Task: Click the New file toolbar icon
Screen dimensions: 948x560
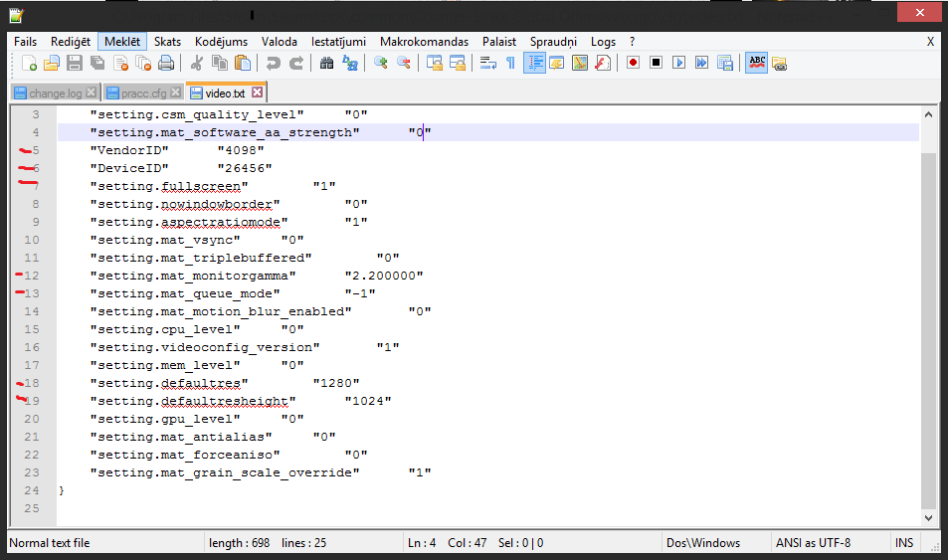Action: 30,63
